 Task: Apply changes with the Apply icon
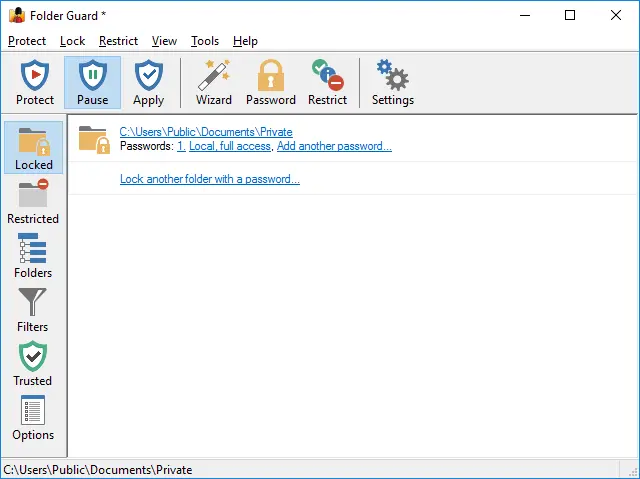tap(148, 82)
